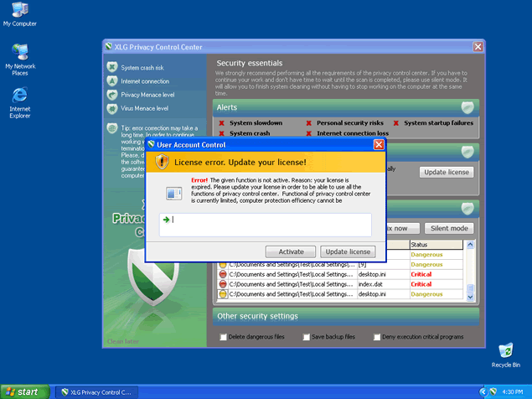This screenshot has width=532, height=399.
Task: Open My Computer desktop icon
Action: [x=18, y=11]
